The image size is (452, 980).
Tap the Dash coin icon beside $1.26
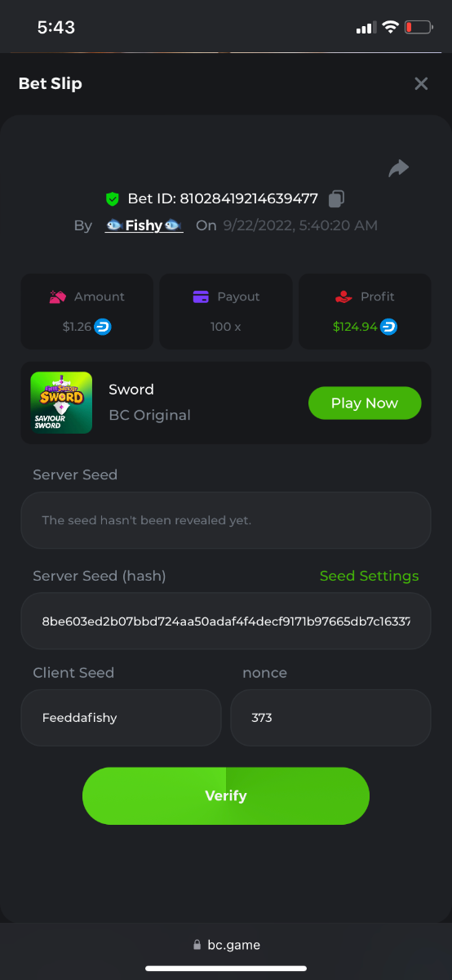[x=103, y=327]
